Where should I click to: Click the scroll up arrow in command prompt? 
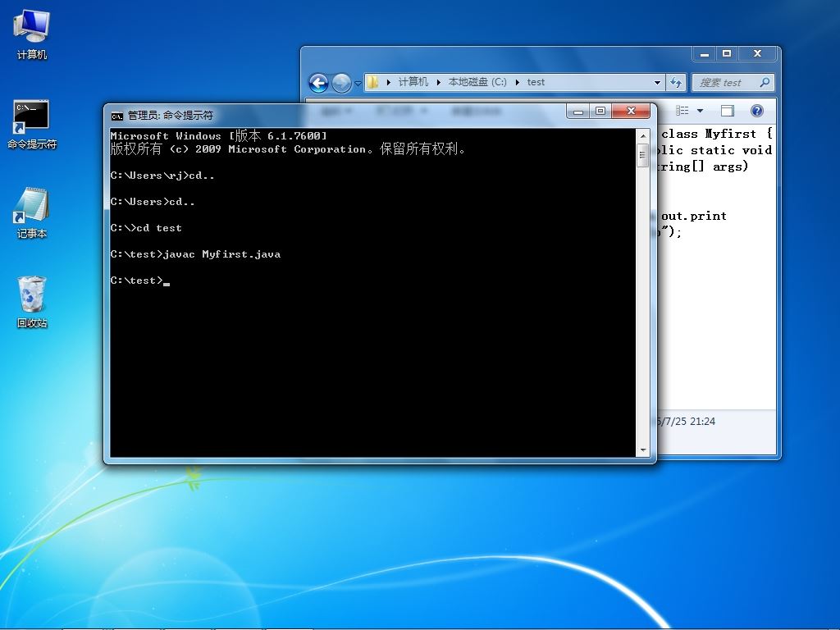[x=643, y=136]
